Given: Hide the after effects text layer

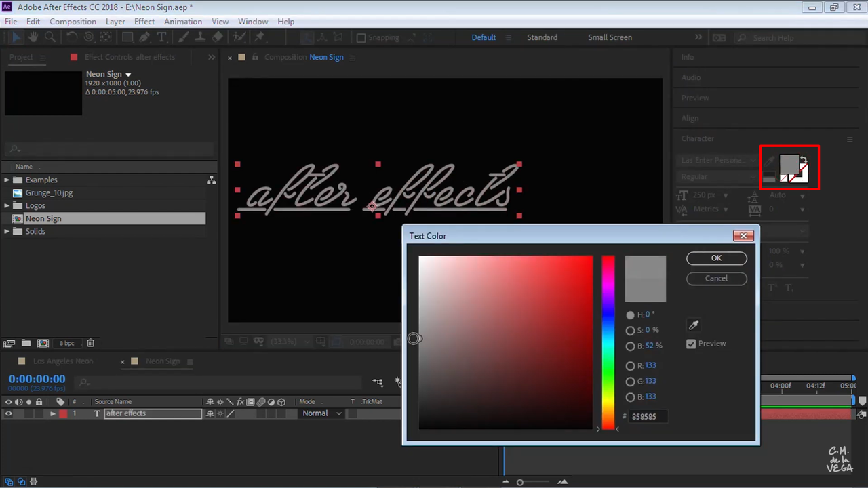Looking at the screenshot, I should coord(9,413).
